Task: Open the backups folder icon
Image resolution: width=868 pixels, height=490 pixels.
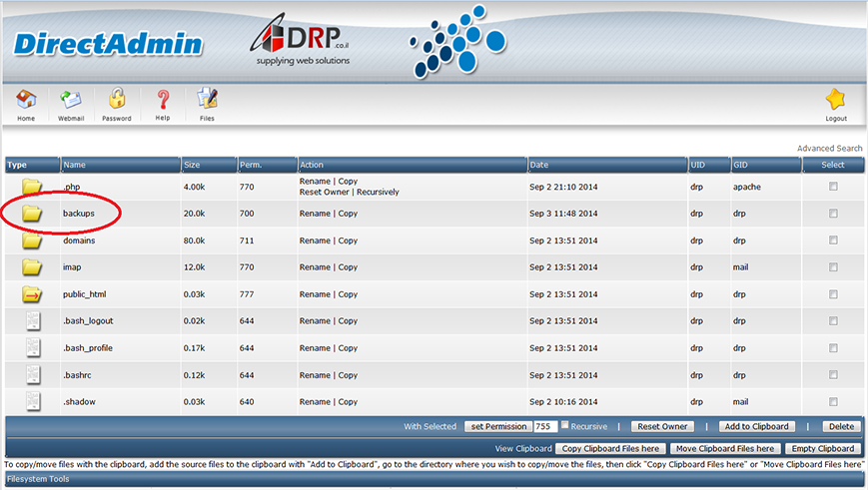Action: [33, 214]
